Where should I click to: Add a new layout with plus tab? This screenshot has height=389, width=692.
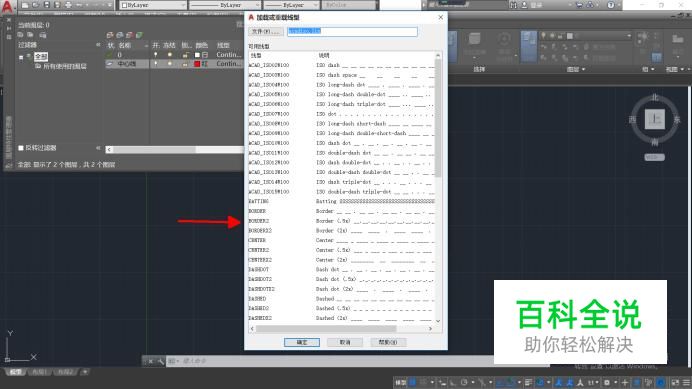click(x=85, y=372)
